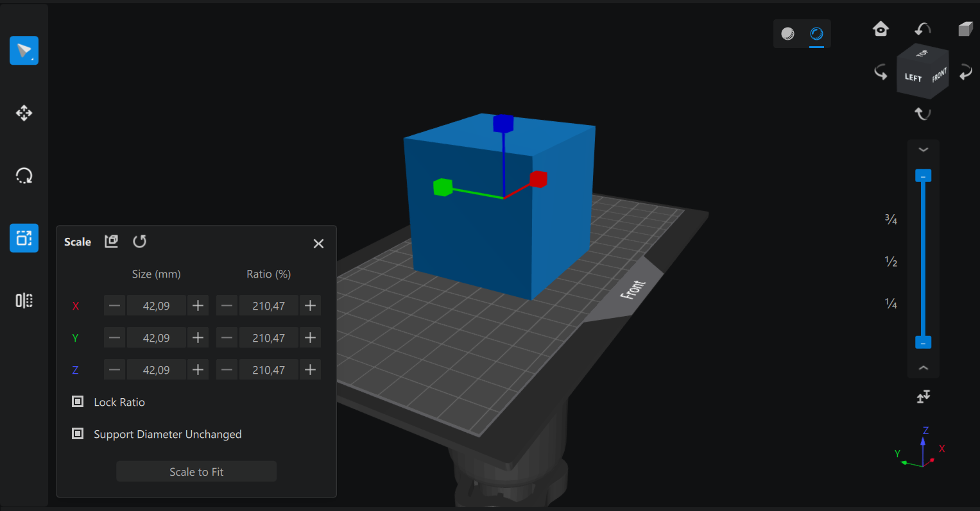
Task: Increase the Z ratio with plus button
Action: click(x=310, y=370)
